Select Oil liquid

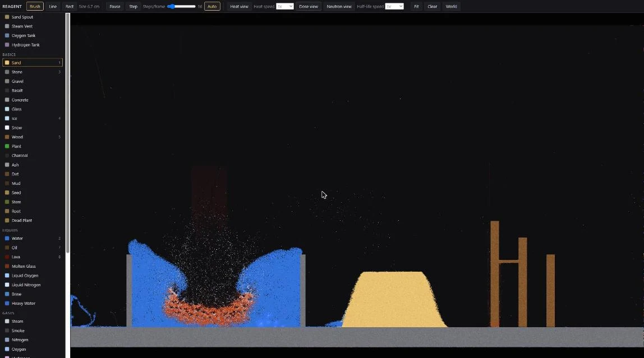[33, 248]
